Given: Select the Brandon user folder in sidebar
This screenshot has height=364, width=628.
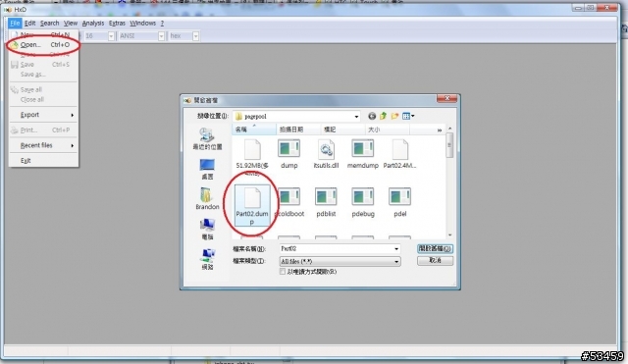Looking at the screenshot, I should click(x=207, y=199).
